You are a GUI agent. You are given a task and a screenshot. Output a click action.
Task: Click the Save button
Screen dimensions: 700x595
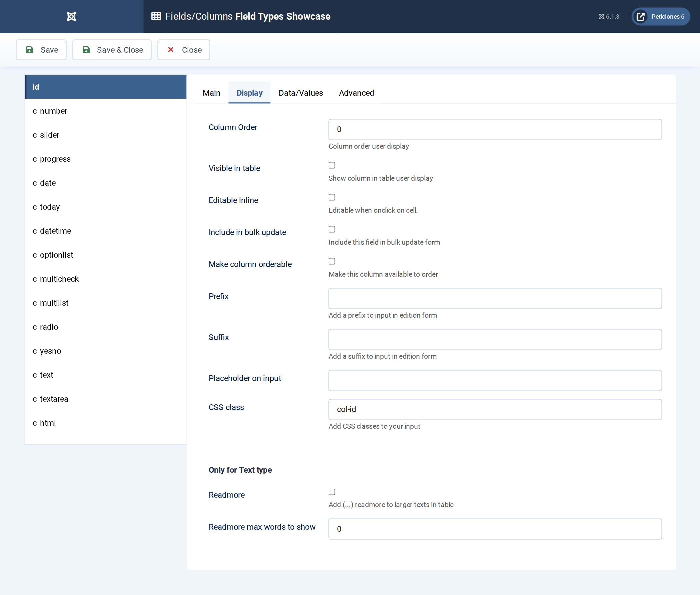tap(41, 50)
